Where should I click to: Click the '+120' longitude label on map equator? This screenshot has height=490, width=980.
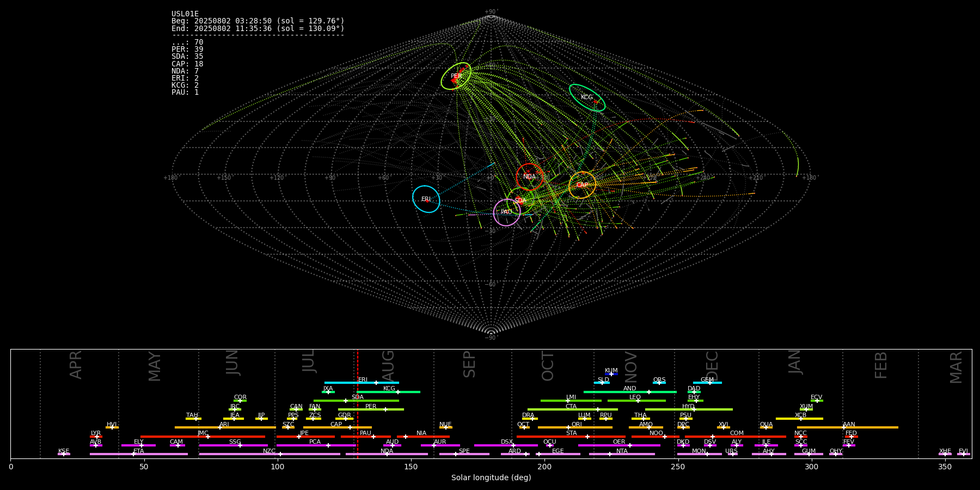(x=277, y=178)
